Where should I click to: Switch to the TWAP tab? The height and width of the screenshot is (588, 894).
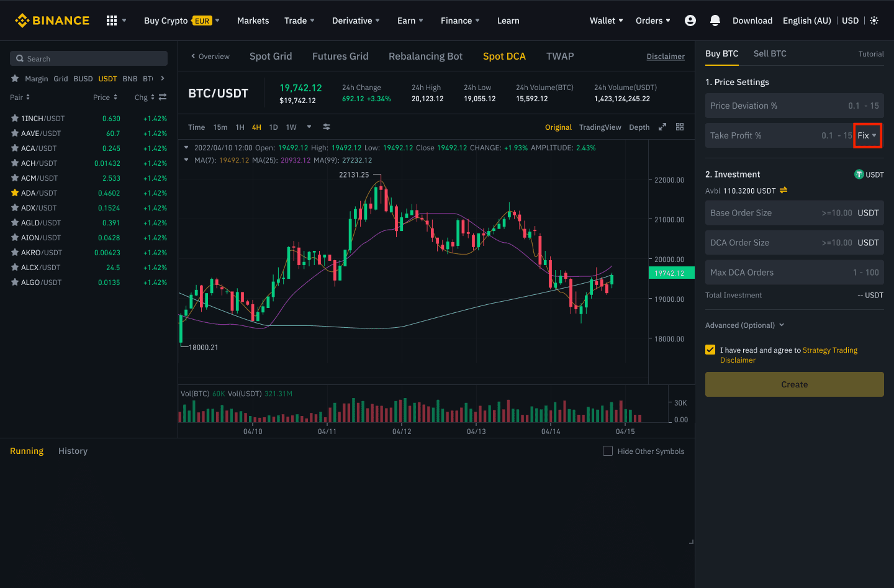(560, 56)
